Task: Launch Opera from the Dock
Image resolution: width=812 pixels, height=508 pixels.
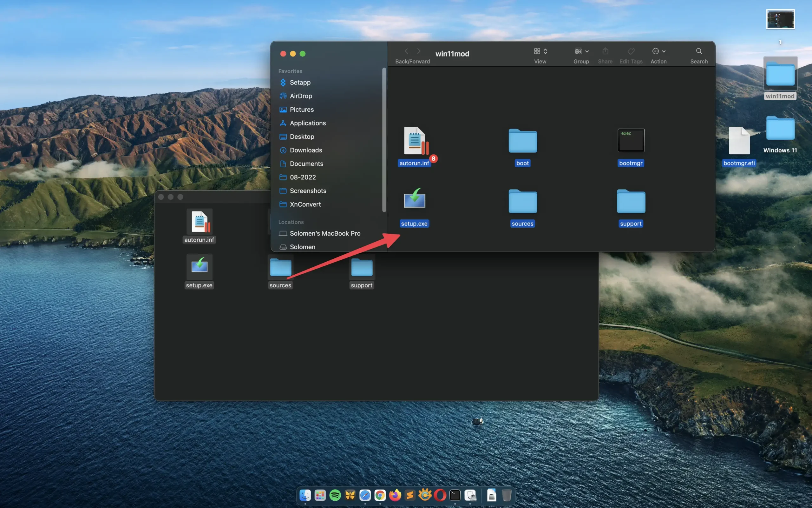Action: pyautogui.click(x=440, y=495)
